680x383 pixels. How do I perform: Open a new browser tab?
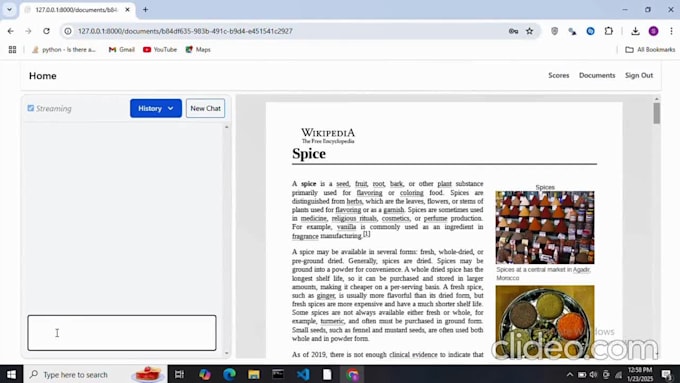tap(145, 10)
